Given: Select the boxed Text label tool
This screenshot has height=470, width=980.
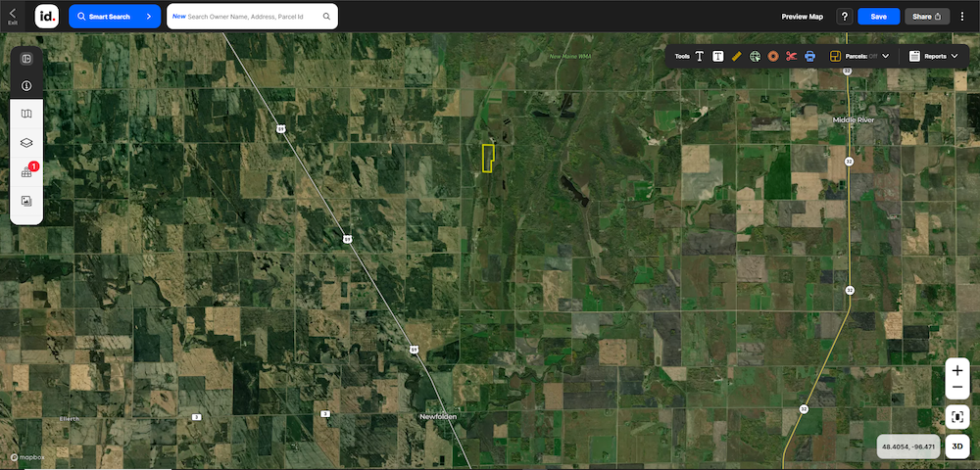Looking at the screenshot, I should [718, 57].
